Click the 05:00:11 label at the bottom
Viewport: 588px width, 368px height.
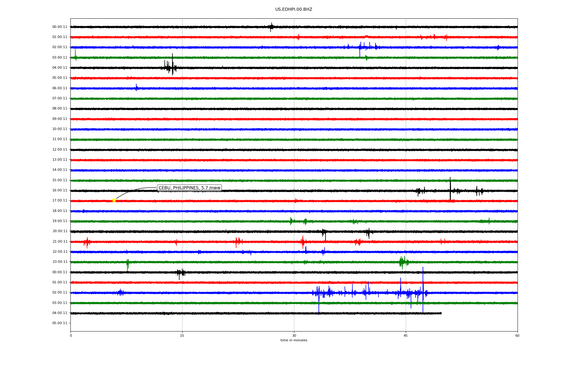pos(60,323)
